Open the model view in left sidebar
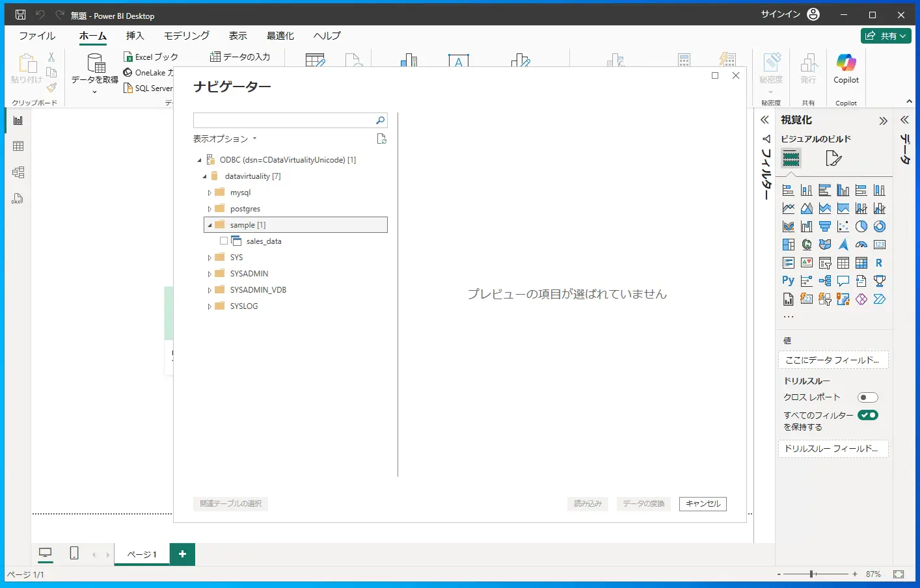 point(18,172)
